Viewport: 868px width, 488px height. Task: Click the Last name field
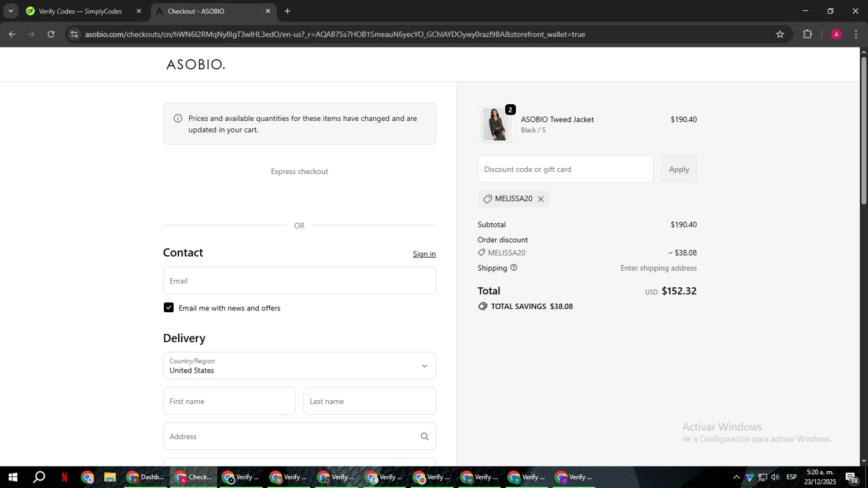point(369,401)
